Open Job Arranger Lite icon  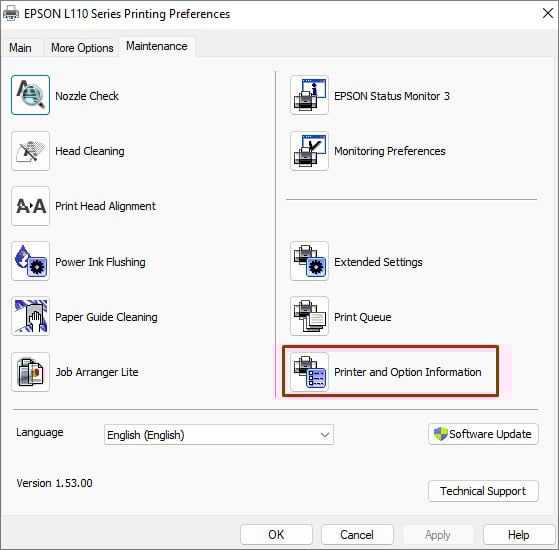(x=30, y=372)
